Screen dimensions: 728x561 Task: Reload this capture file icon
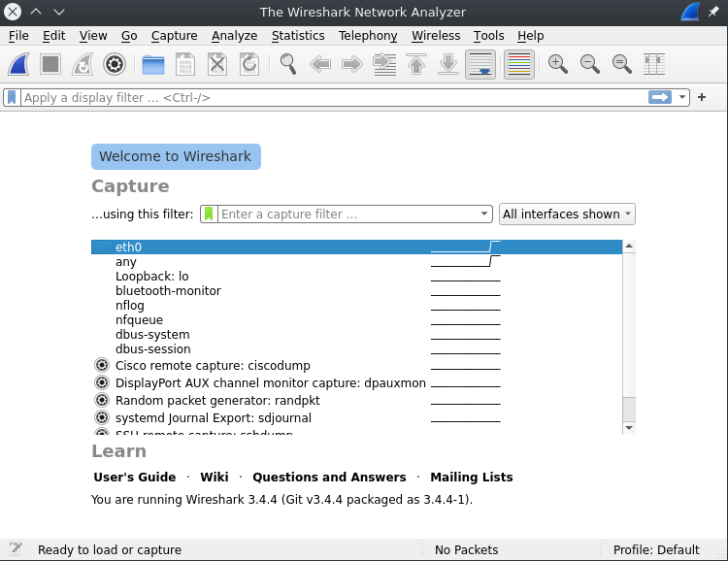click(249, 64)
